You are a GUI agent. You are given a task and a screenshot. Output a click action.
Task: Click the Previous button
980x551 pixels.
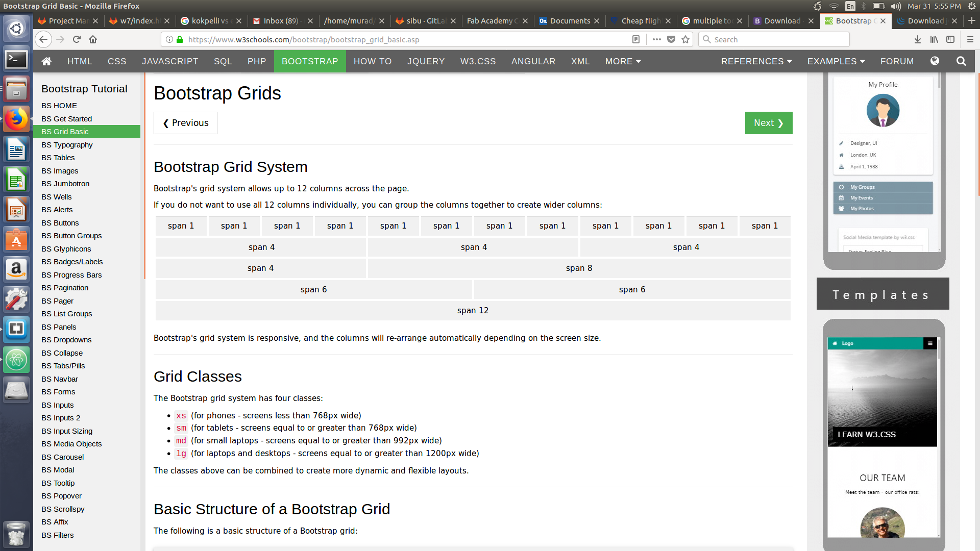[x=185, y=123]
